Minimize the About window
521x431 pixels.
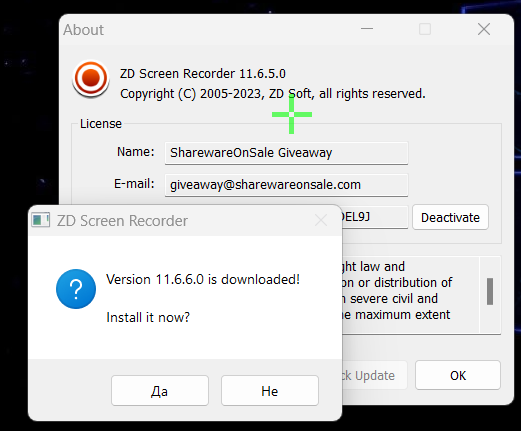pos(367,29)
